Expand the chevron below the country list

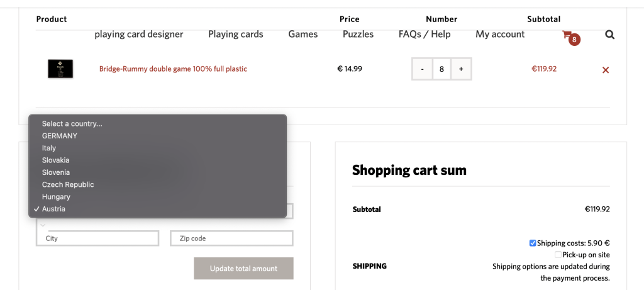coord(43,225)
